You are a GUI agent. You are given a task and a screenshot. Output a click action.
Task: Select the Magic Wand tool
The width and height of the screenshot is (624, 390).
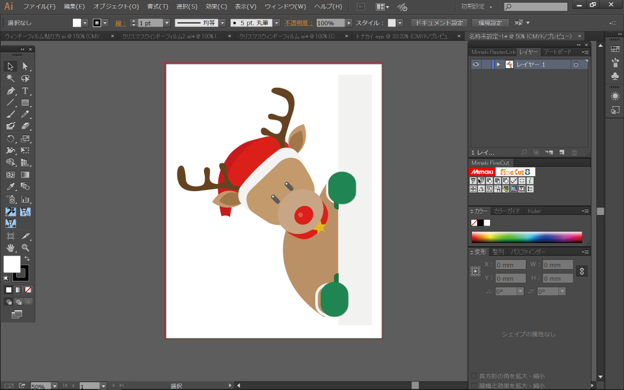pyautogui.click(x=10, y=78)
